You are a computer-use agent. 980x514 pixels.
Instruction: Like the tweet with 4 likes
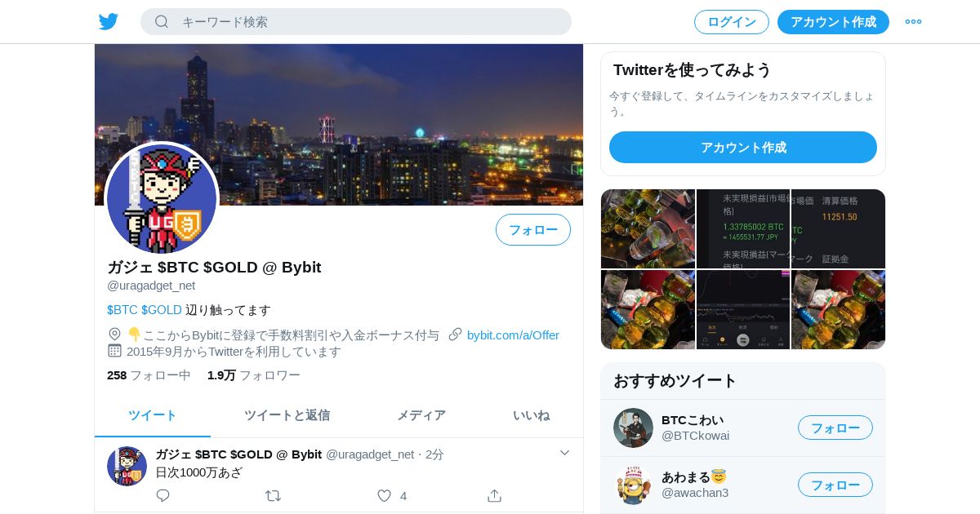coord(385,495)
